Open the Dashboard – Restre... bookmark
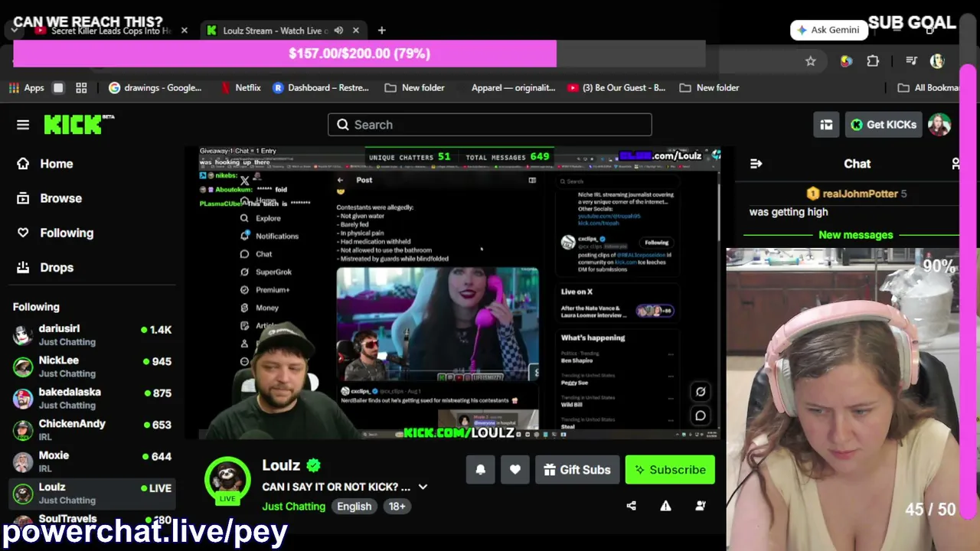This screenshot has width=980, height=551. [321, 88]
